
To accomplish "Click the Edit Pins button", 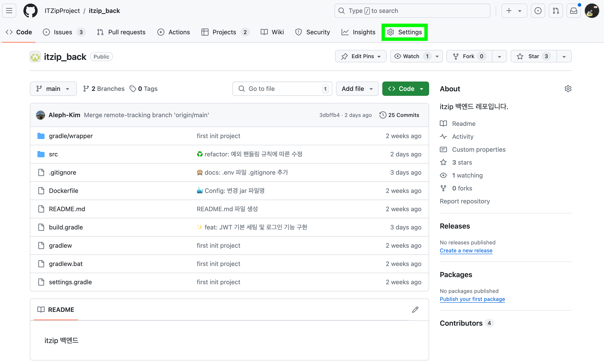I will click(x=360, y=56).
